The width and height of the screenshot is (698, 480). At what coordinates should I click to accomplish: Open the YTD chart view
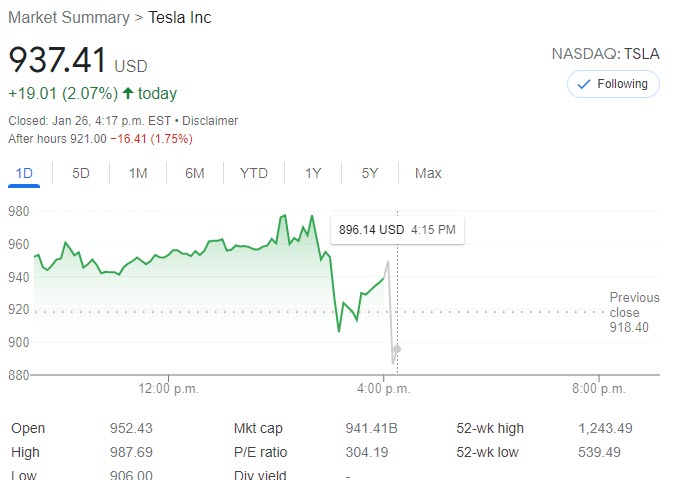[x=254, y=173]
